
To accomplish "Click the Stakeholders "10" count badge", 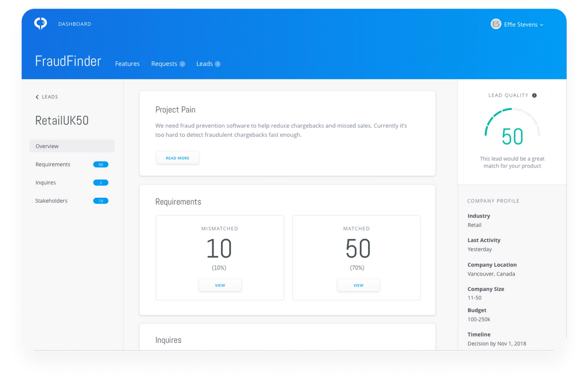I will click(100, 201).
